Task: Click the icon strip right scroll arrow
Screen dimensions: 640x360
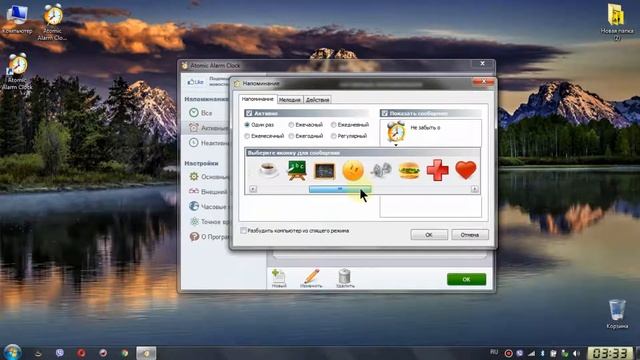Action: [474, 189]
